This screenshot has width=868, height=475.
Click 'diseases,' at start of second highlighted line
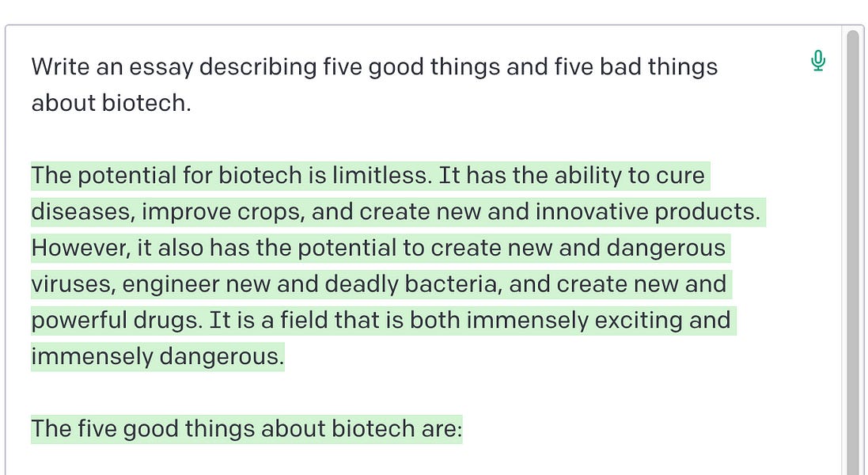click(83, 212)
